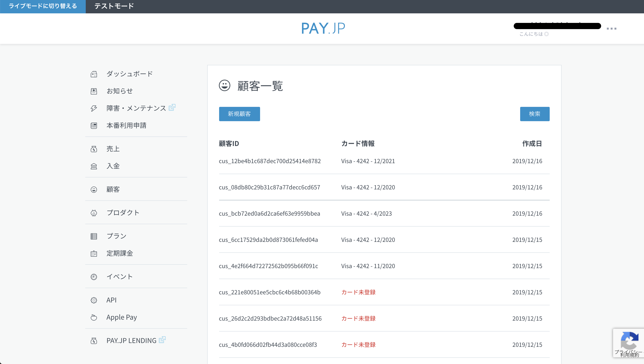
Task: Open customer cus_12be4b1c687dec700d25414e8782
Action: 270,161
